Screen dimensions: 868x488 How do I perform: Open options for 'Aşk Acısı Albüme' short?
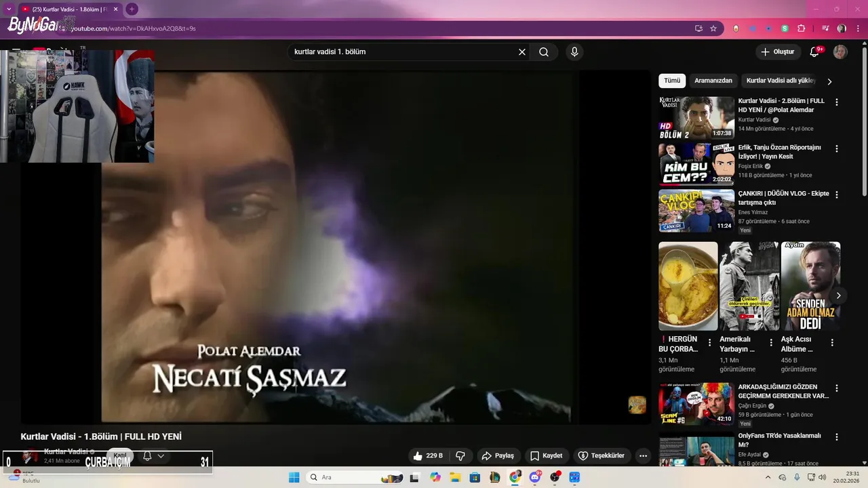click(832, 343)
